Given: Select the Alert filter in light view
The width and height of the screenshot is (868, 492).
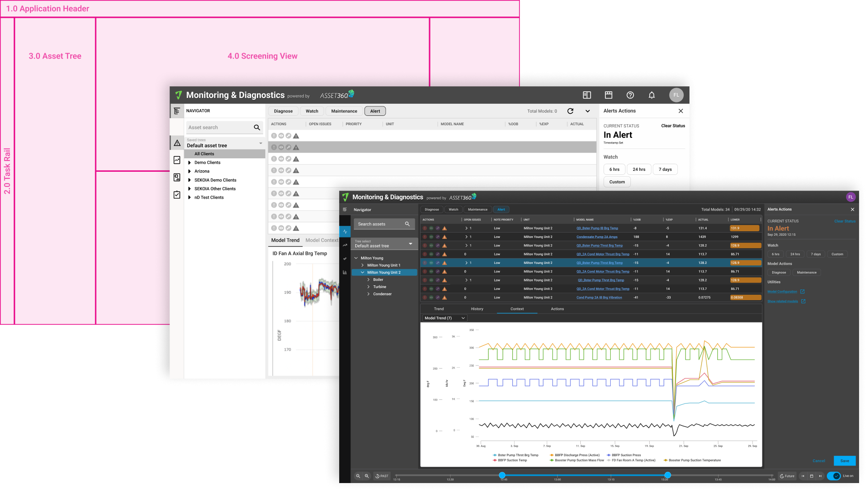Looking at the screenshot, I should (x=375, y=111).
